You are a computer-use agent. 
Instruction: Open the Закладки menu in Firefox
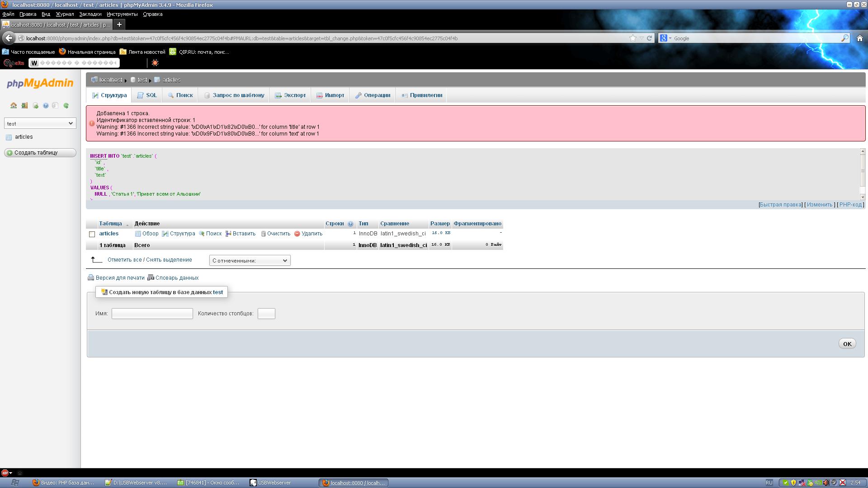pos(90,14)
